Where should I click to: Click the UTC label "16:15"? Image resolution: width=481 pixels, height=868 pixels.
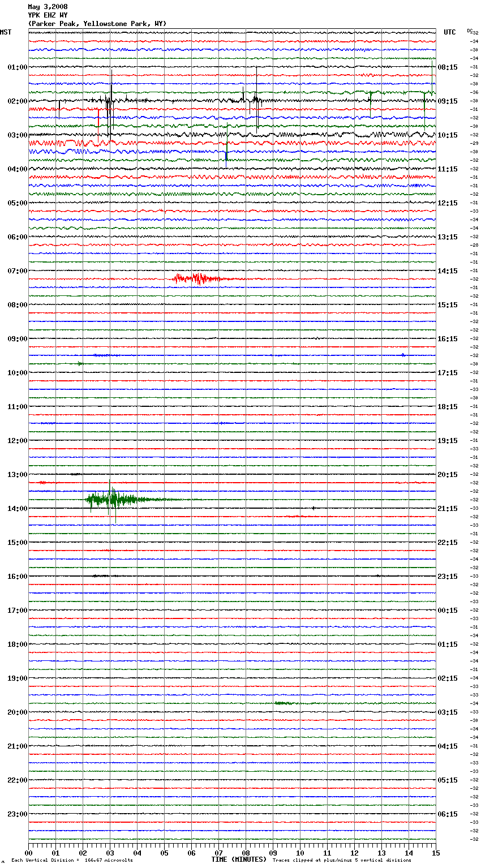coord(448,339)
